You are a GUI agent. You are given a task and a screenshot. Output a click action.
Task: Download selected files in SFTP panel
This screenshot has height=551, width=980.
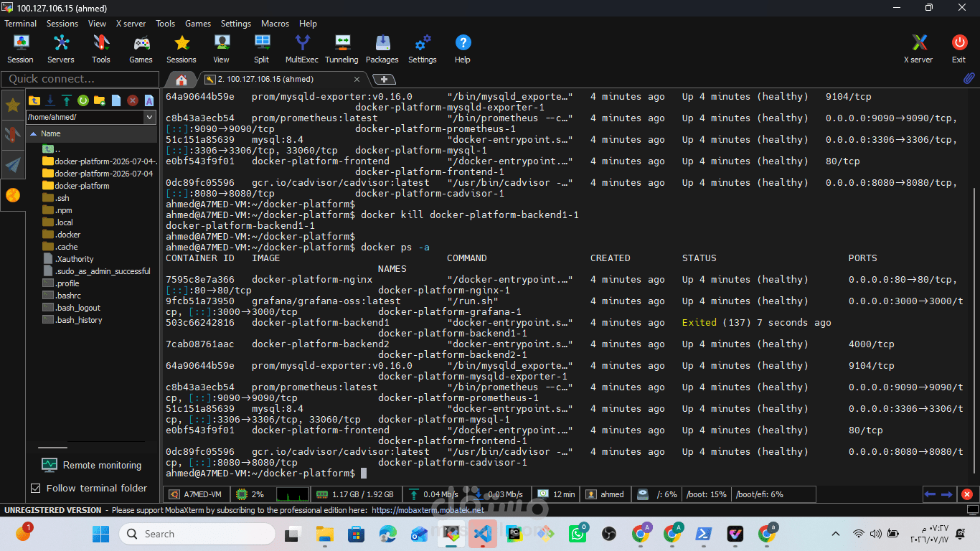(x=50, y=100)
